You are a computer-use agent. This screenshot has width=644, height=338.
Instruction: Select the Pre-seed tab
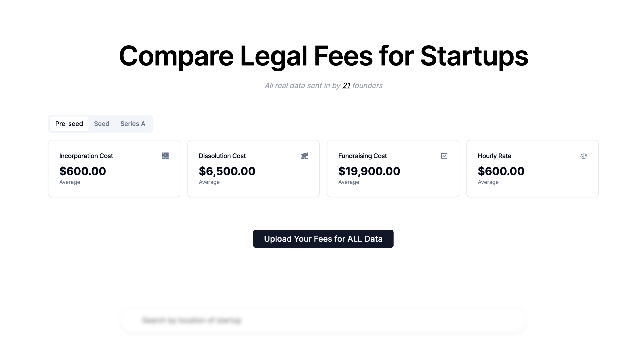point(69,124)
